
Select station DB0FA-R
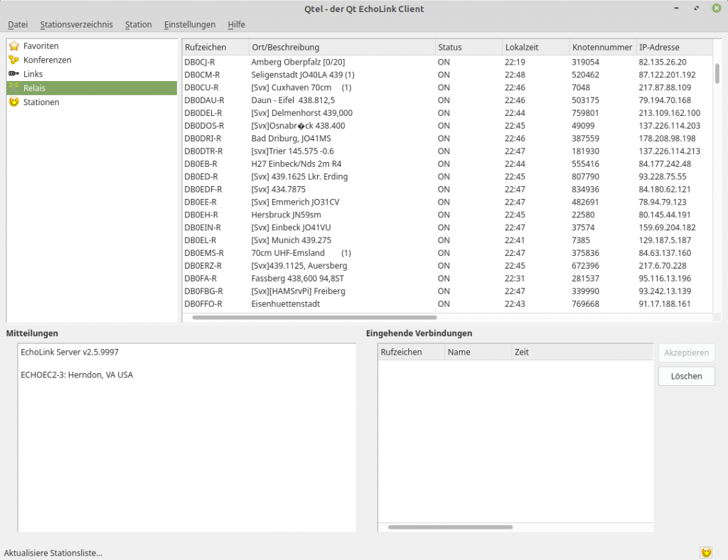[x=200, y=279]
